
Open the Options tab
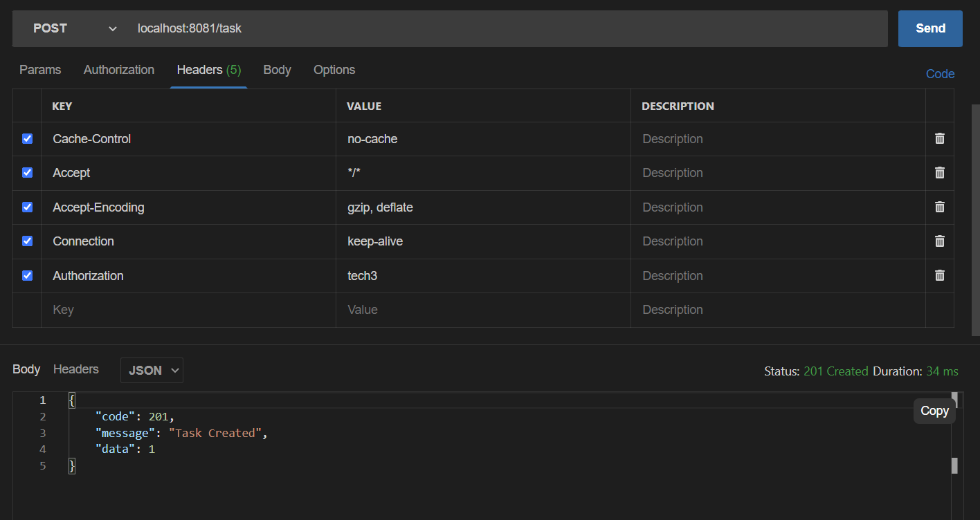coord(334,70)
